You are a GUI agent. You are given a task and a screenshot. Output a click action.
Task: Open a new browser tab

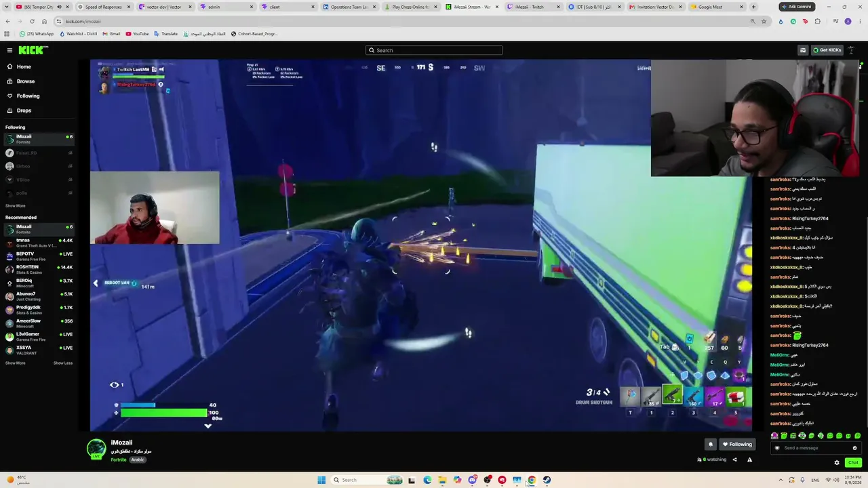click(753, 7)
